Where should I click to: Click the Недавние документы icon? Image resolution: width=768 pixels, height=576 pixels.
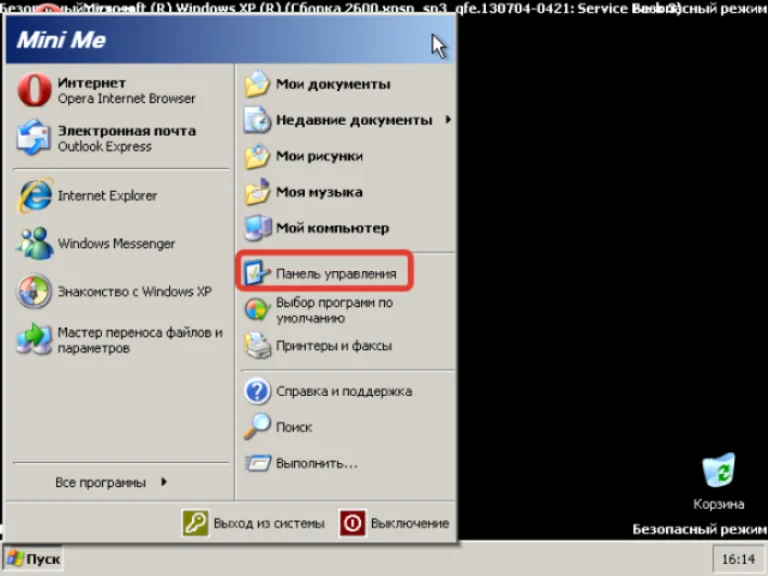point(257,120)
